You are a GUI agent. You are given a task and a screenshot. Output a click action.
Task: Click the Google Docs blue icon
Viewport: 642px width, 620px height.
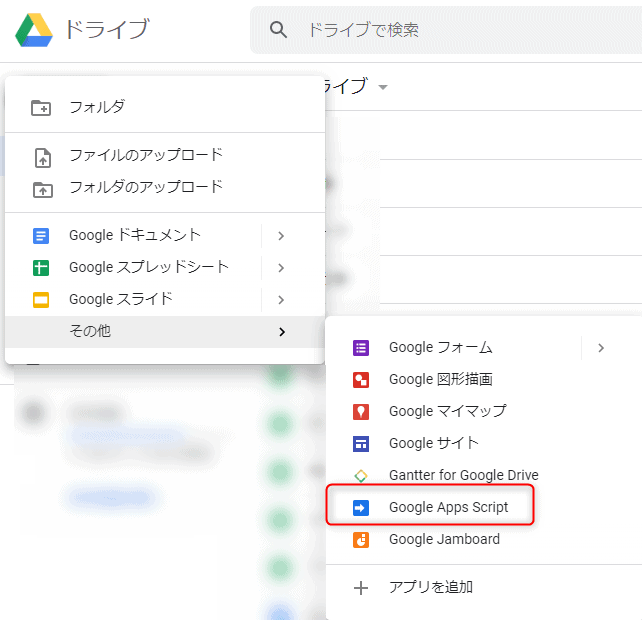point(41,236)
